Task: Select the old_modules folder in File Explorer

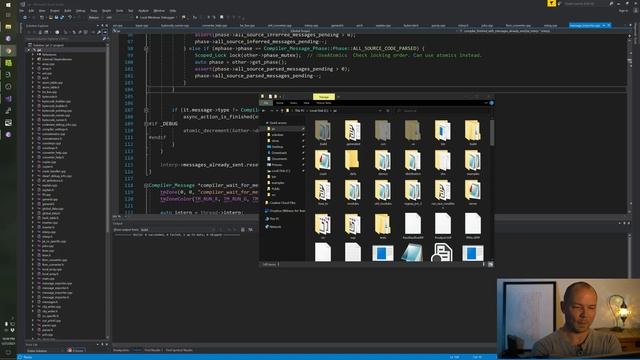Action: [x=382, y=192]
